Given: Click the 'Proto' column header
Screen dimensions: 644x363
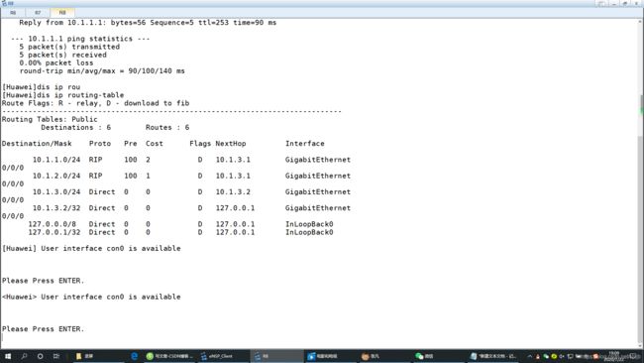Looking at the screenshot, I should [x=100, y=144].
